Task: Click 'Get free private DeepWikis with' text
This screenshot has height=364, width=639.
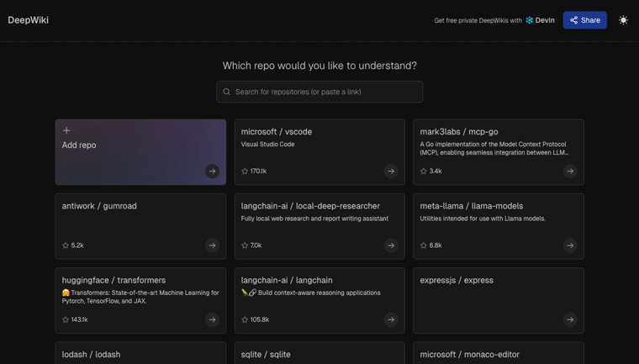Action: 478,20
